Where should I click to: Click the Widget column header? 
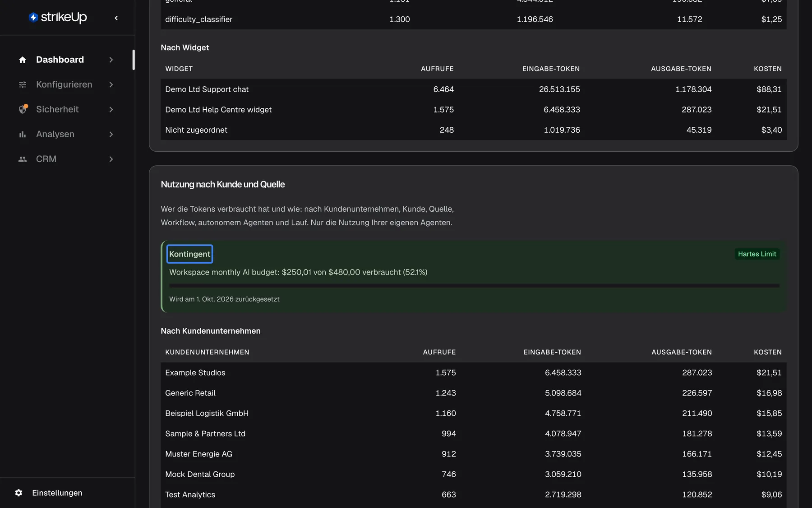pyautogui.click(x=179, y=69)
